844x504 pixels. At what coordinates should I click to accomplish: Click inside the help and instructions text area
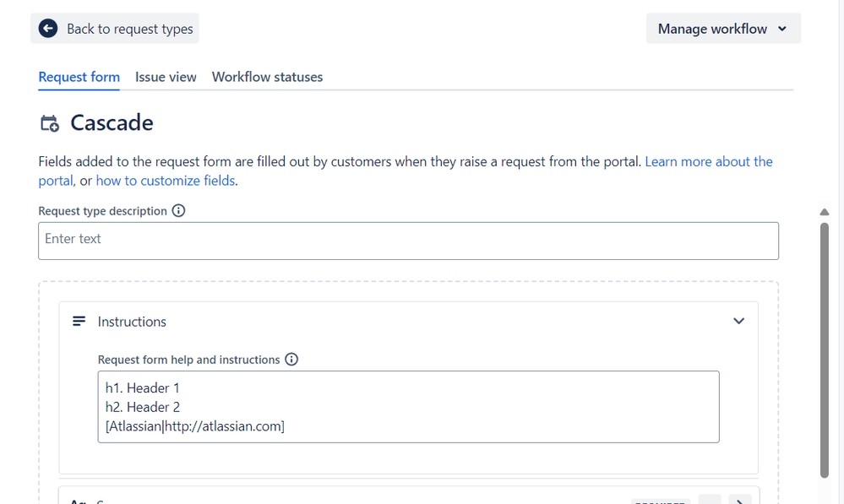click(x=408, y=407)
